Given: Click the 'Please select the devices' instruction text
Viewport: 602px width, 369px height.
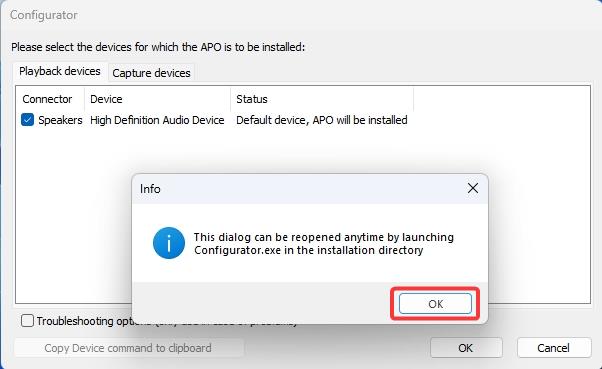Looking at the screenshot, I should pos(158,47).
